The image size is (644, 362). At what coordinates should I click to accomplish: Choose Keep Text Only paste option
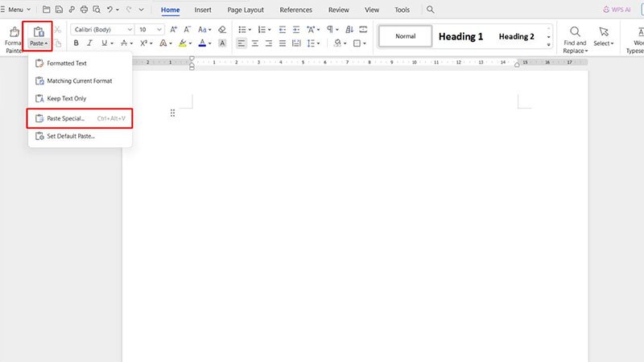(x=80, y=98)
